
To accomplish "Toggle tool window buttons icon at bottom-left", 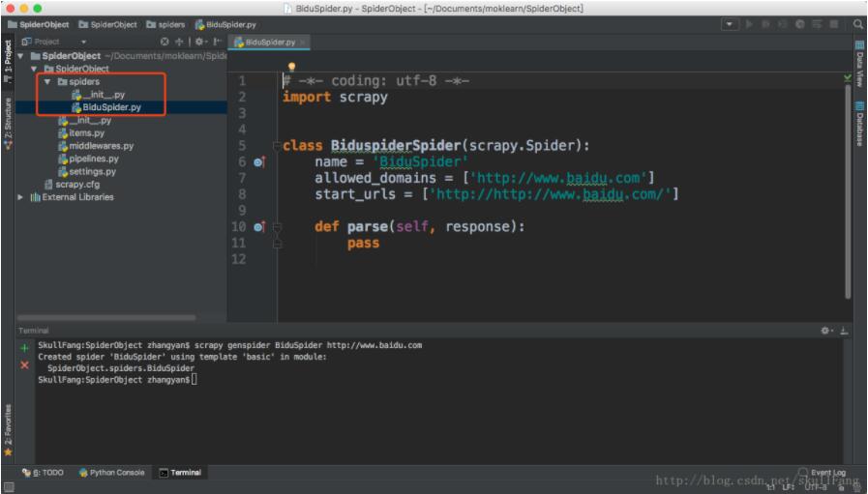I will pyautogui.click(x=9, y=487).
